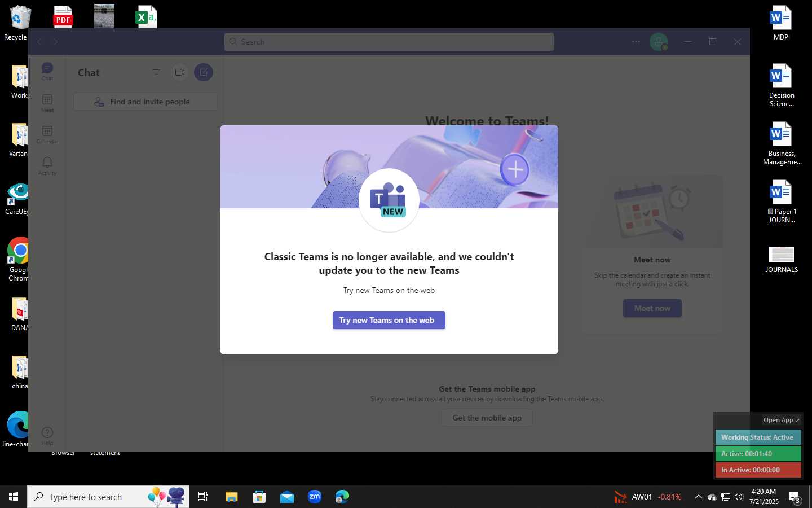Select the JOURNALS desktop file
812x508 pixels.
(782, 259)
